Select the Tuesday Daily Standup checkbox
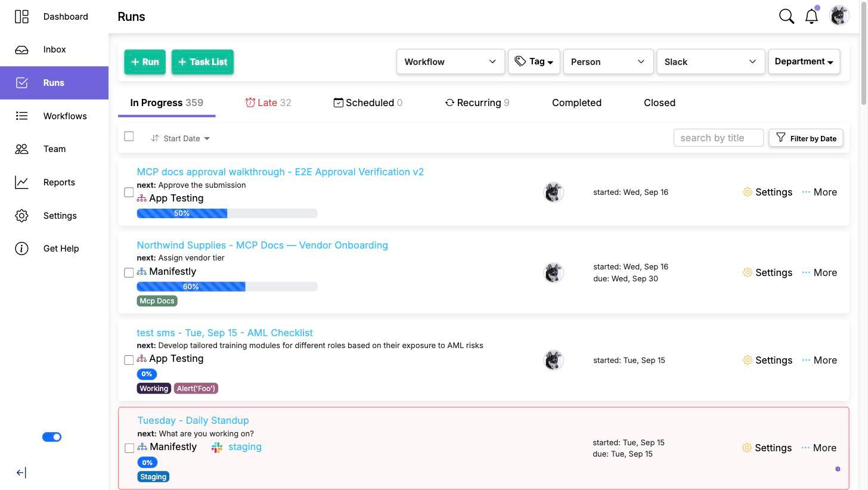 click(x=129, y=448)
